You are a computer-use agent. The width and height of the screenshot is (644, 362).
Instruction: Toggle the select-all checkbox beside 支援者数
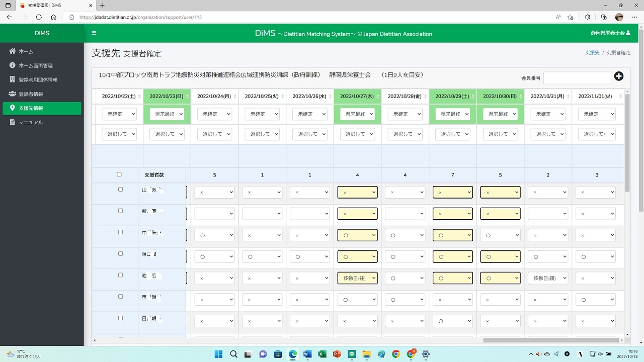point(119,174)
